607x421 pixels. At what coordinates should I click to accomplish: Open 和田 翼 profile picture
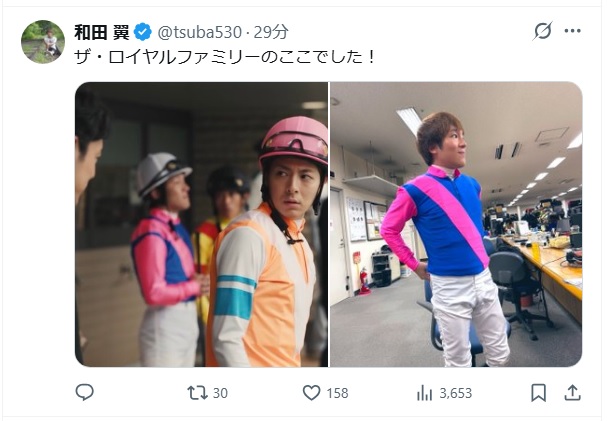(43, 42)
